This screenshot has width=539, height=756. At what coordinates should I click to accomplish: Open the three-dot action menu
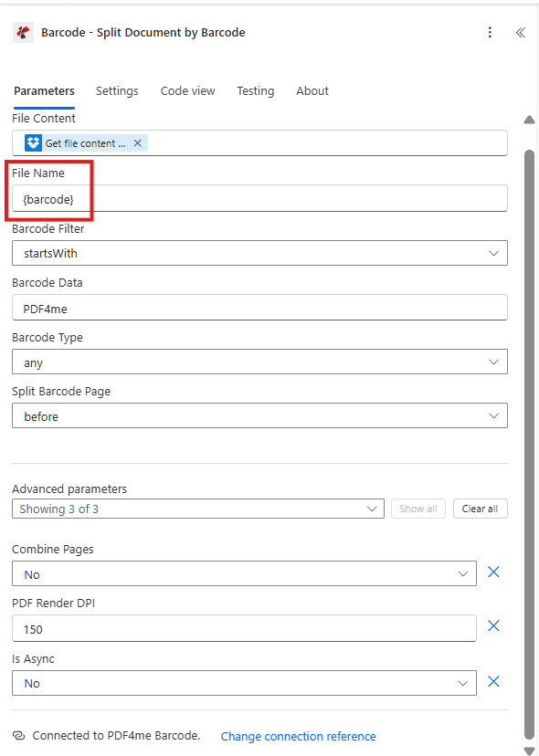pyautogui.click(x=490, y=32)
